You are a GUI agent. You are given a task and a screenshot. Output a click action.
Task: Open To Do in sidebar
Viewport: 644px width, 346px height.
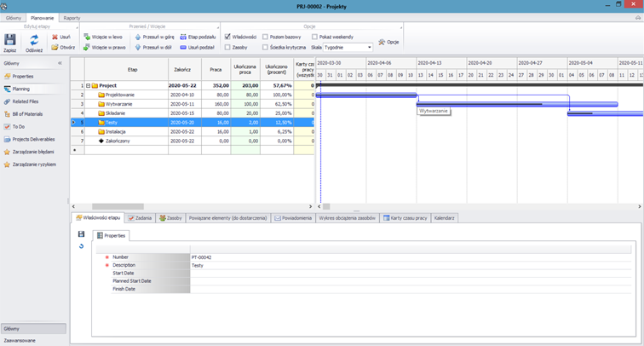(14, 127)
